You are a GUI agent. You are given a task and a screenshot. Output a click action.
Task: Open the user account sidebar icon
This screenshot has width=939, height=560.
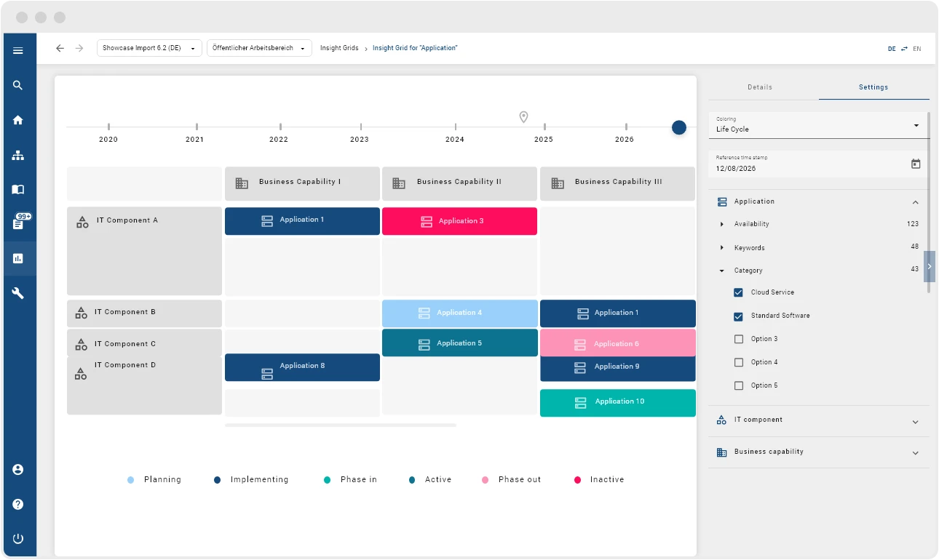(x=18, y=470)
